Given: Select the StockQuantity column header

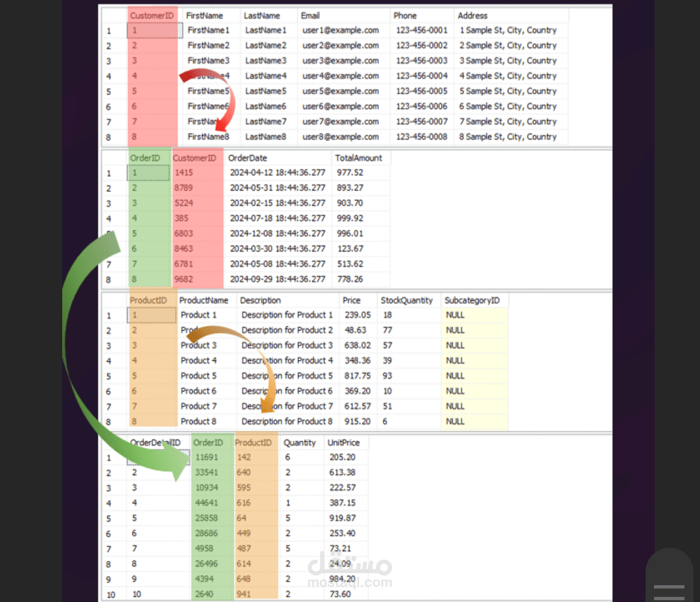Looking at the screenshot, I should coord(406,300).
